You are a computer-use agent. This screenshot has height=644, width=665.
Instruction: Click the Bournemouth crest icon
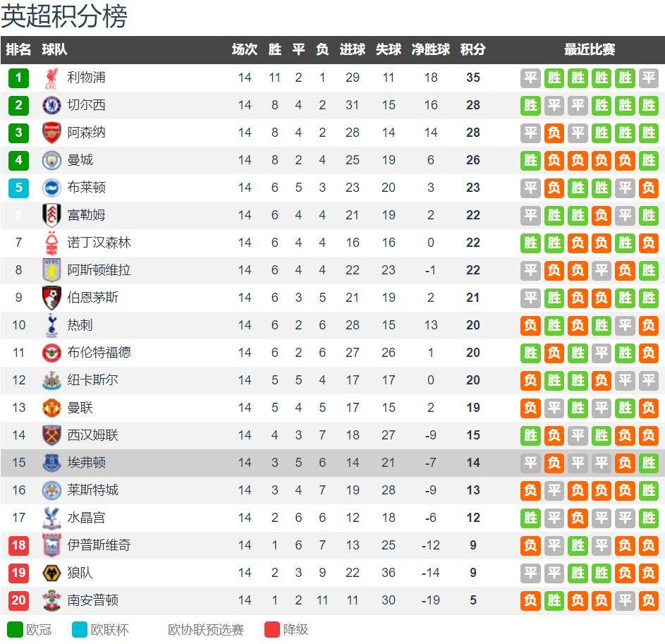[51, 298]
